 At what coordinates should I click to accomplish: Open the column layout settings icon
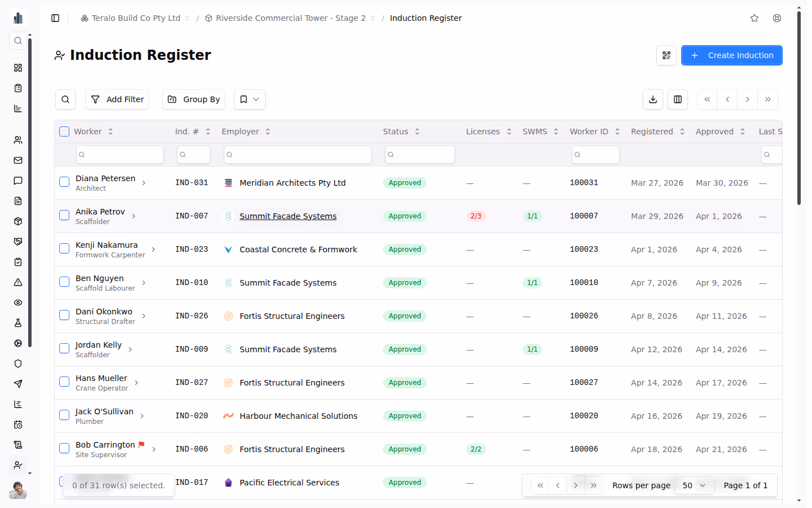click(678, 99)
